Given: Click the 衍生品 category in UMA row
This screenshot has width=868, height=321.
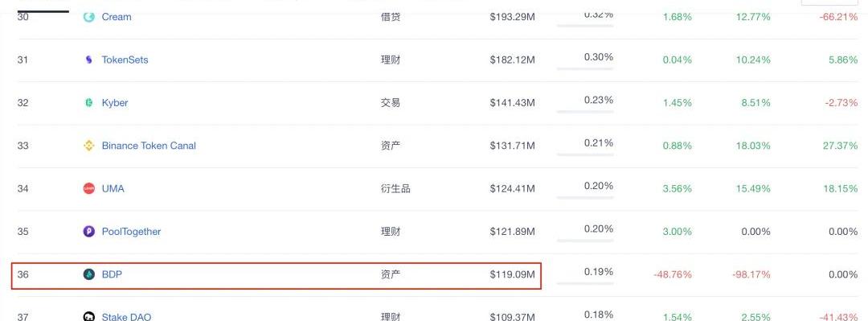Looking at the screenshot, I should (x=395, y=188).
